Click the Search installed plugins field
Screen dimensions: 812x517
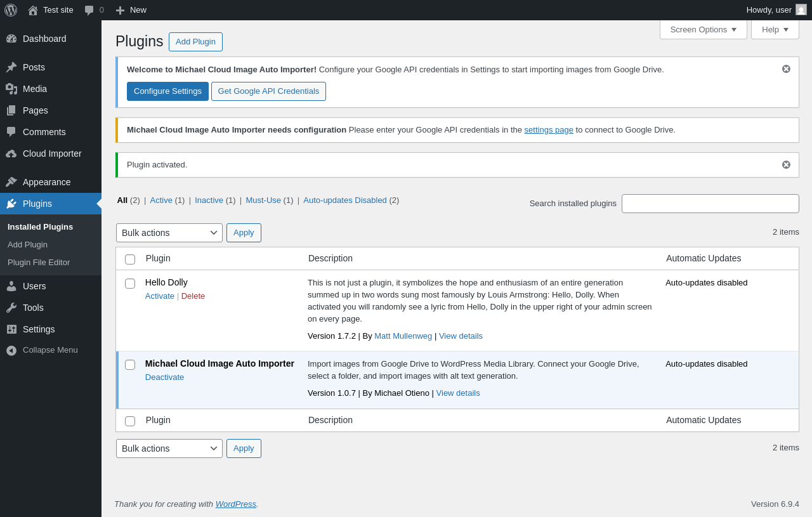710,204
